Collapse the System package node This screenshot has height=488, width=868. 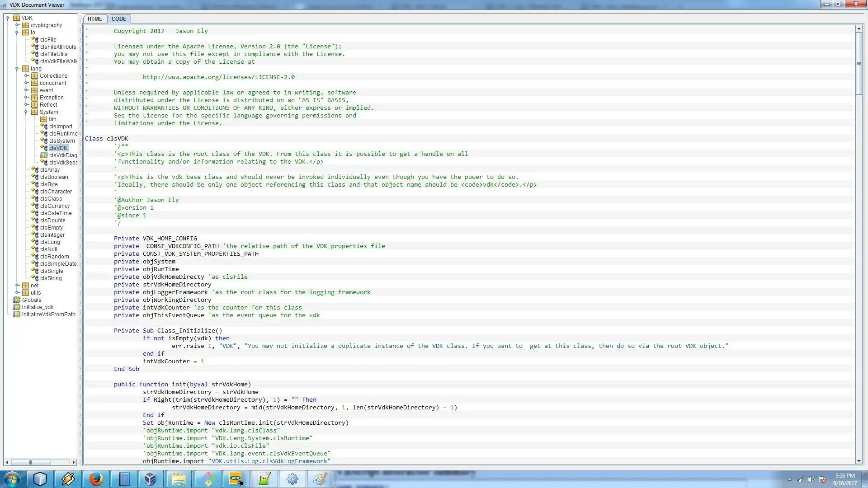(x=27, y=112)
